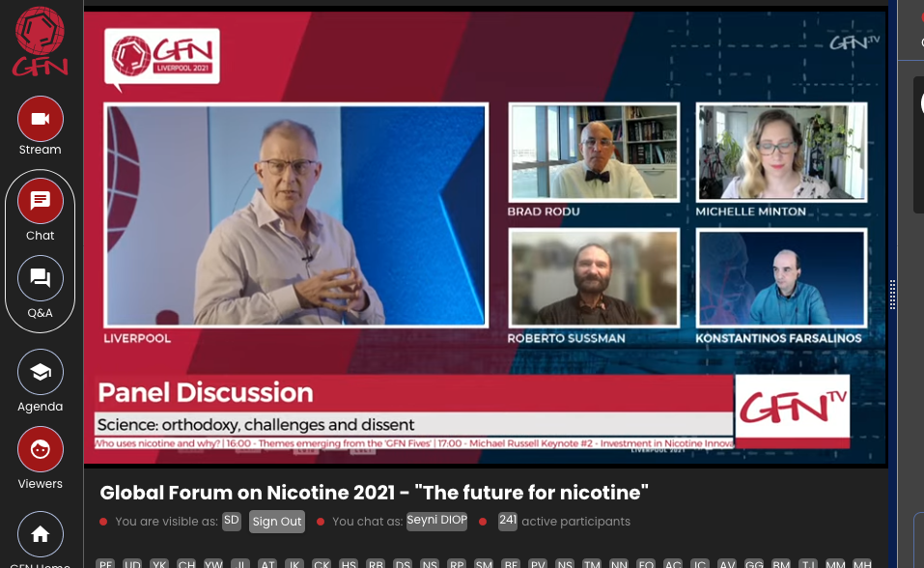Select participant badge CK

322,563
